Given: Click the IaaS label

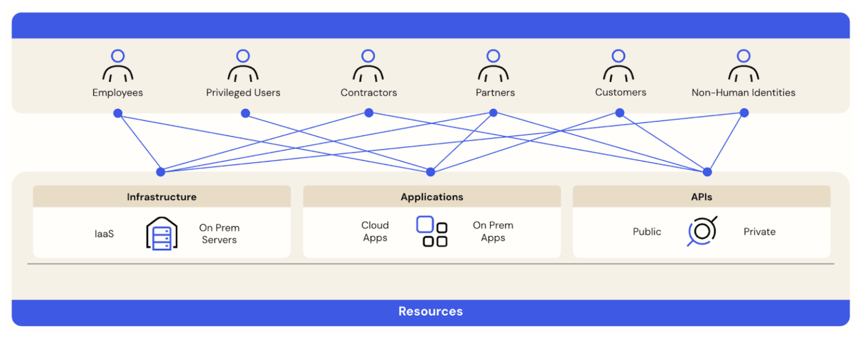Looking at the screenshot, I should [x=104, y=234].
